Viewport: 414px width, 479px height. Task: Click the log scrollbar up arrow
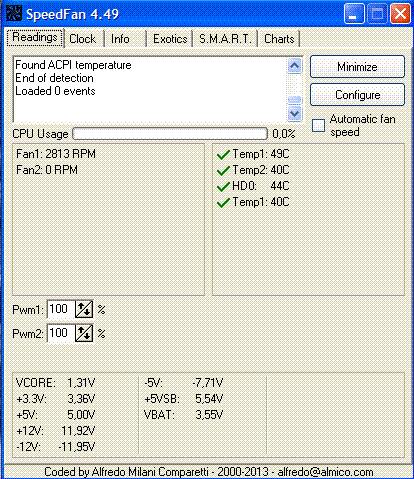coord(294,66)
